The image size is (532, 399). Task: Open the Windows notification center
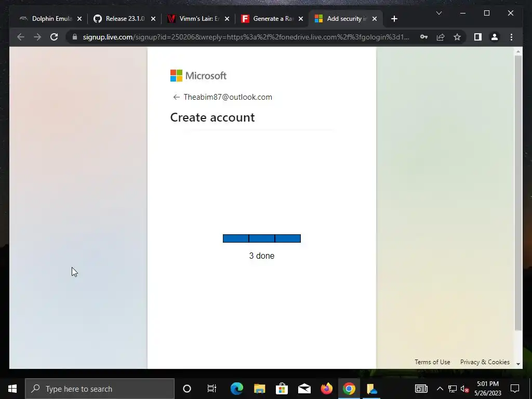tap(515, 389)
